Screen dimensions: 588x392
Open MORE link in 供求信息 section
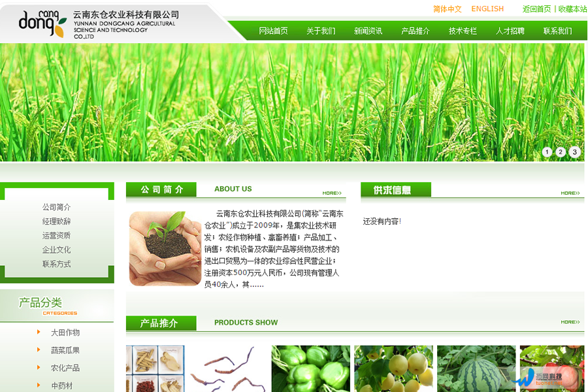click(570, 193)
